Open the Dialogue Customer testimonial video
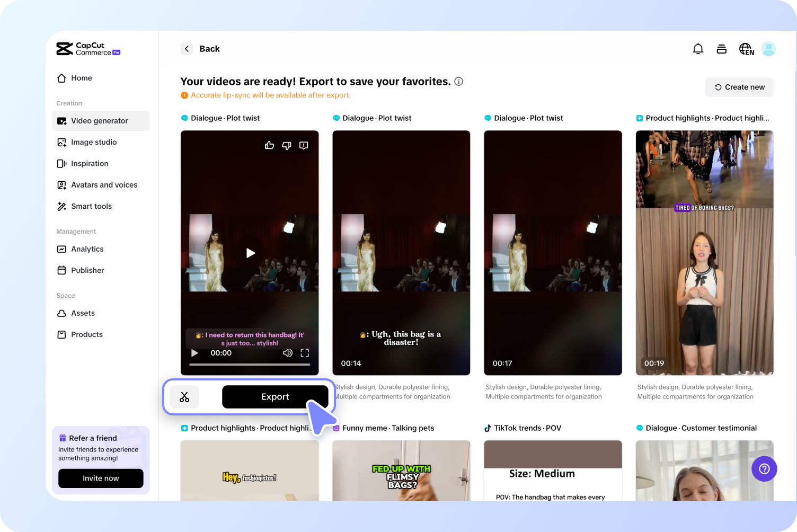 pyautogui.click(x=704, y=471)
